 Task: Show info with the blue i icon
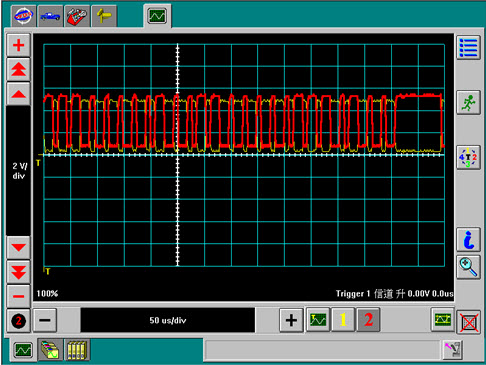tap(468, 239)
